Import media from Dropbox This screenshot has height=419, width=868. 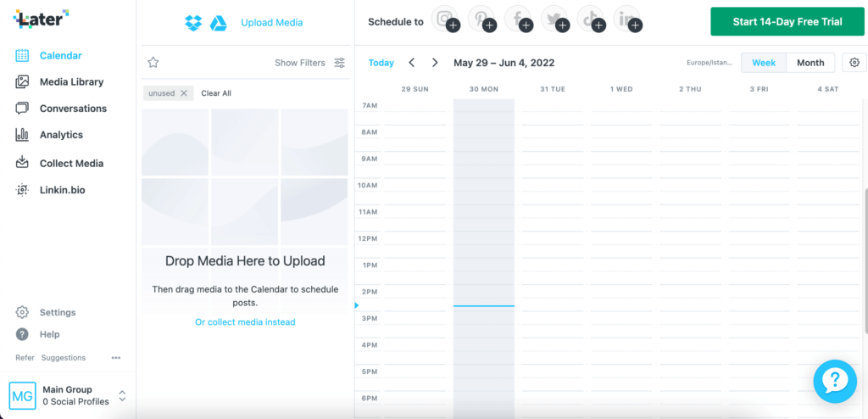click(x=193, y=23)
